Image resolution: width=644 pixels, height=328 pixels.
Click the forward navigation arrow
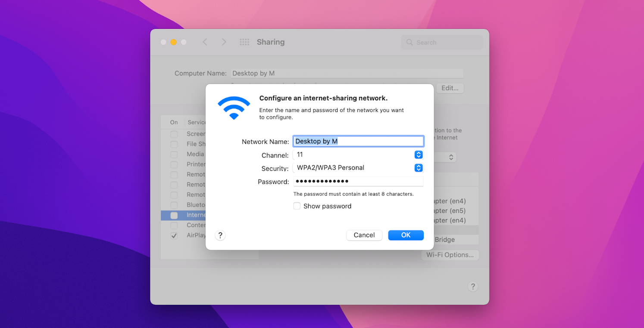pos(224,42)
